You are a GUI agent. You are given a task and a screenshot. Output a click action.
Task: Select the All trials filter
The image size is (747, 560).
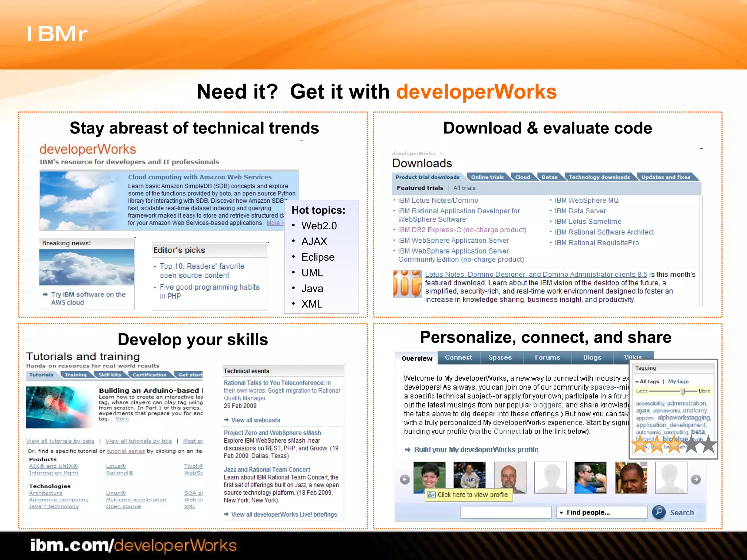[x=464, y=188]
